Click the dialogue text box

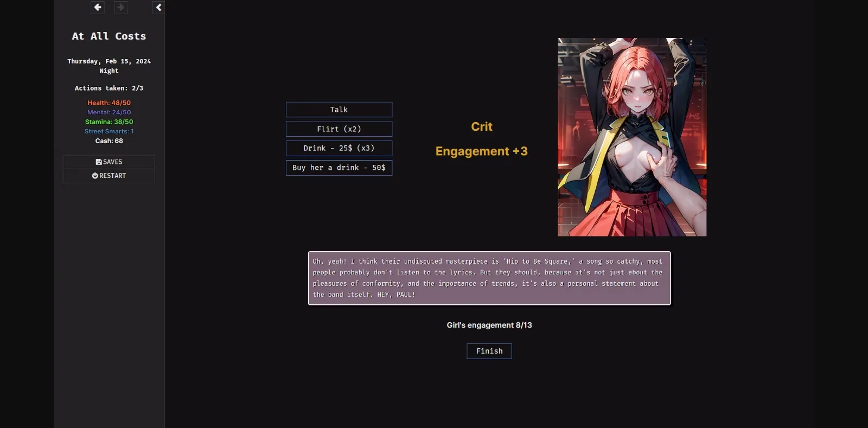point(489,278)
